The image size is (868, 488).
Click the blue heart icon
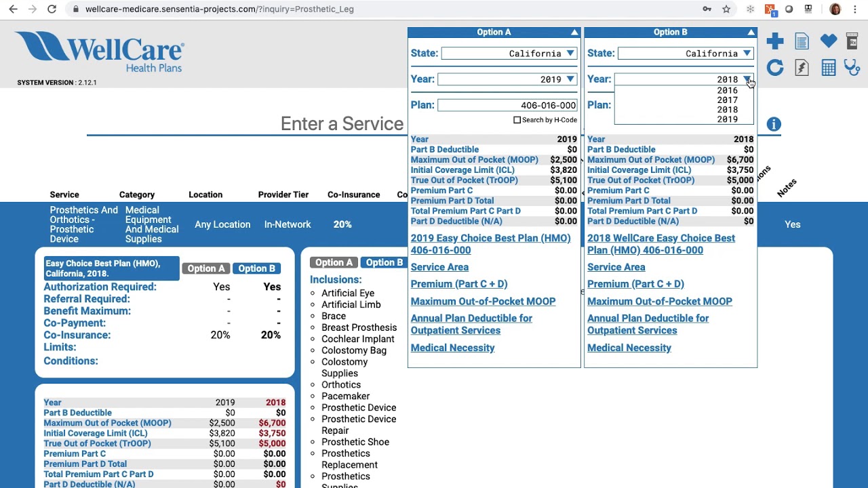pyautogui.click(x=828, y=41)
